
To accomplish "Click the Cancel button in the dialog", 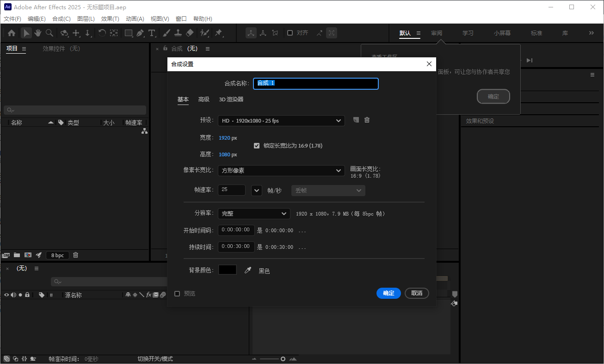I will [417, 293].
